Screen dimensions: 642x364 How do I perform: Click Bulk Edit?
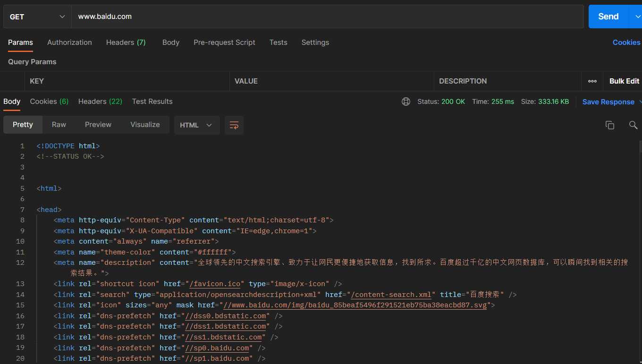pyautogui.click(x=624, y=81)
